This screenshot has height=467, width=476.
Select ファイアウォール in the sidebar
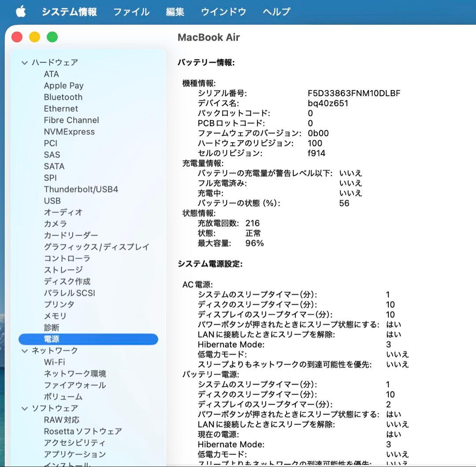click(75, 385)
